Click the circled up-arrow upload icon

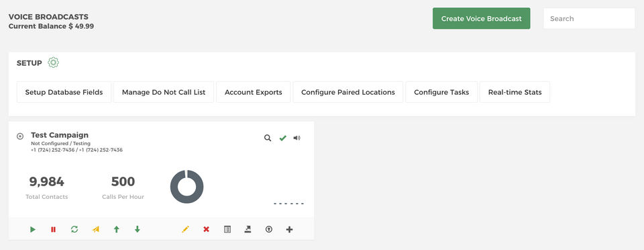pos(268,229)
